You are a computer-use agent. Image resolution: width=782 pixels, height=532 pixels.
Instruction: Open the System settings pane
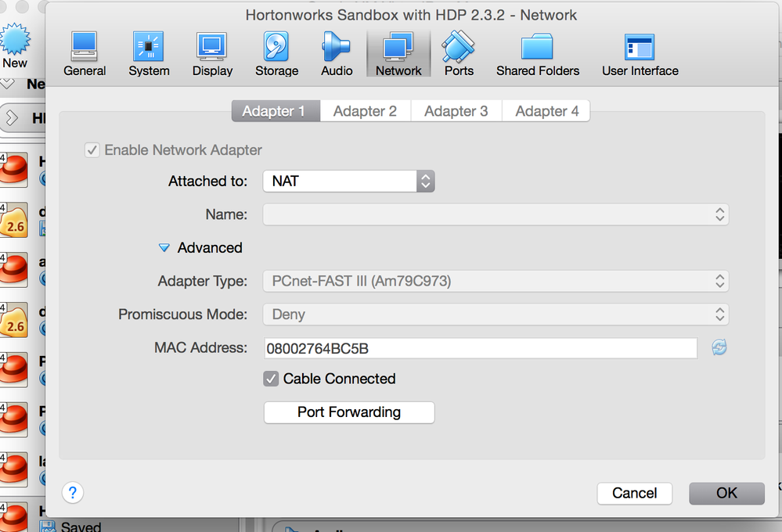[x=149, y=54]
